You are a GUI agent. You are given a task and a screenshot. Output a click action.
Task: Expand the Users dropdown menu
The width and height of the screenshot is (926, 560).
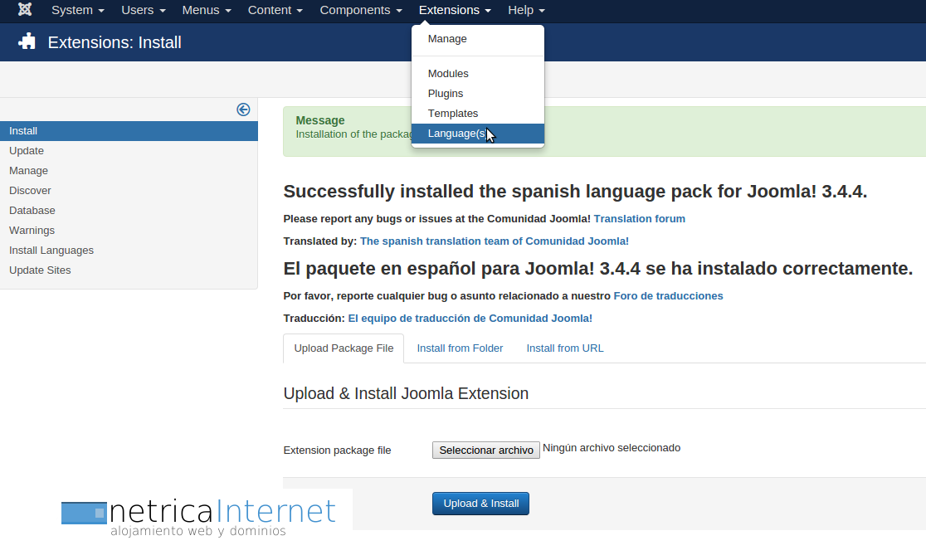coord(143,10)
